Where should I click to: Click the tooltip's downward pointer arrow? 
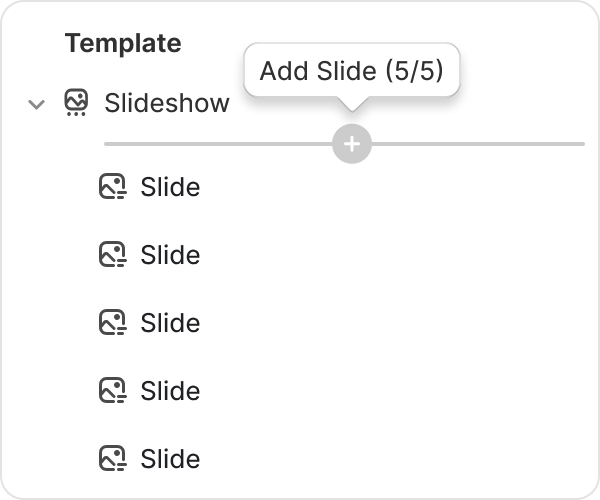351,103
